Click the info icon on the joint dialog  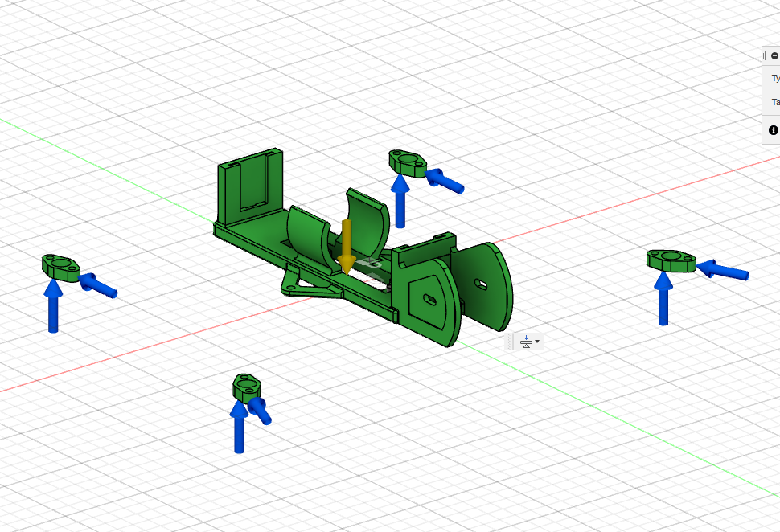[x=773, y=130]
